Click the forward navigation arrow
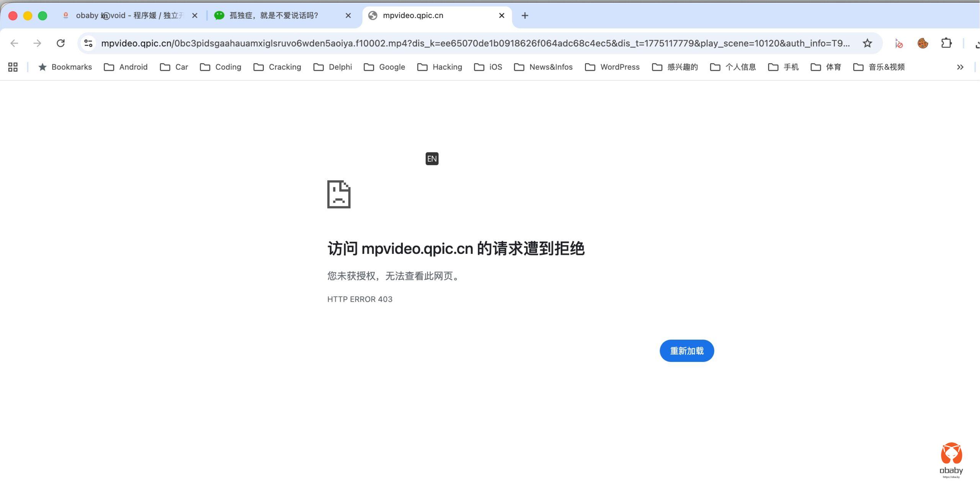The height and width of the screenshot is (489, 980). [37, 43]
